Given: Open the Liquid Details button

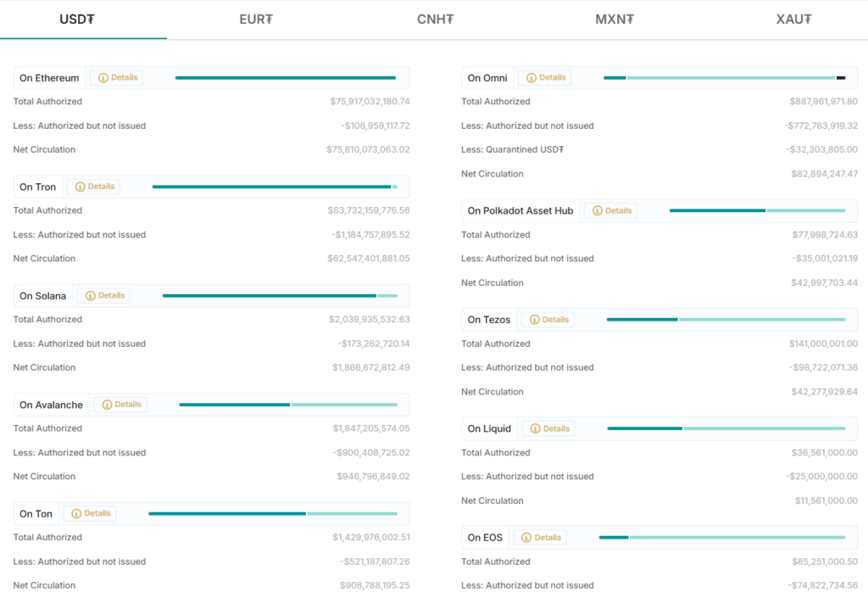Looking at the screenshot, I should [548, 428].
